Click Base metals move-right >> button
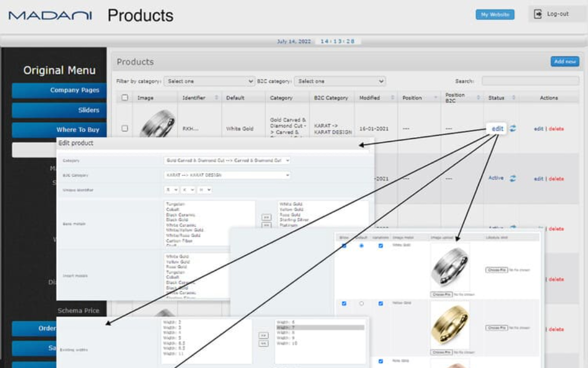588x368 pixels. click(266, 217)
